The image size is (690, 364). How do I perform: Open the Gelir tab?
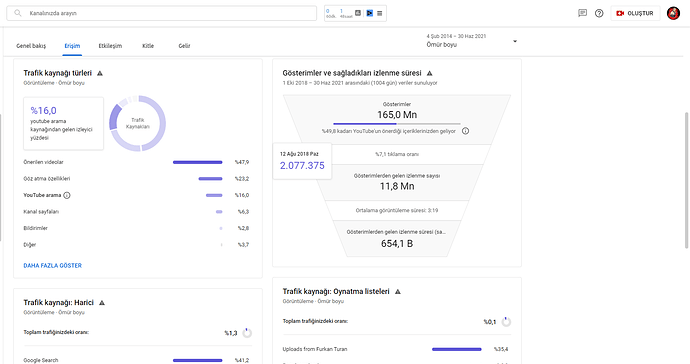[x=184, y=46]
